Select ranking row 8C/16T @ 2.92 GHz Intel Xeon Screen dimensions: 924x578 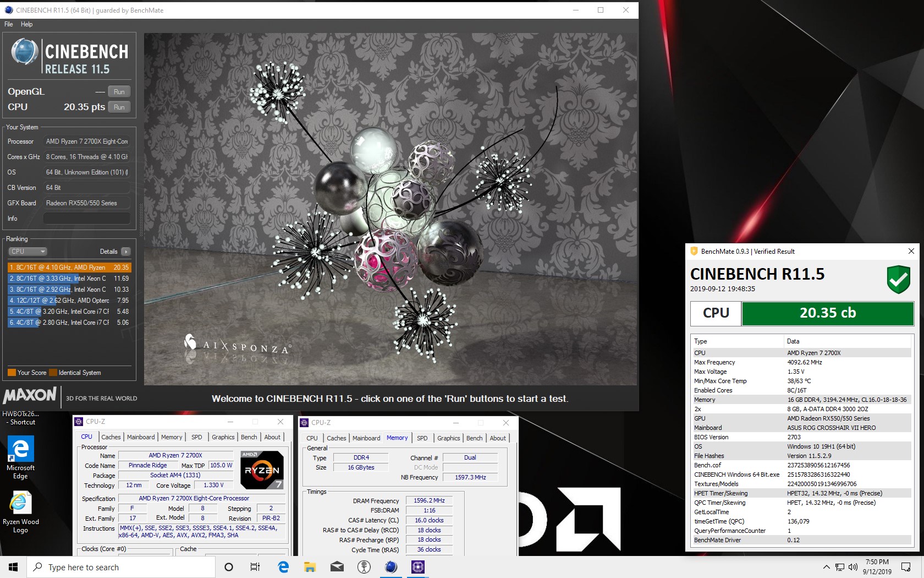pyautogui.click(x=69, y=290)
